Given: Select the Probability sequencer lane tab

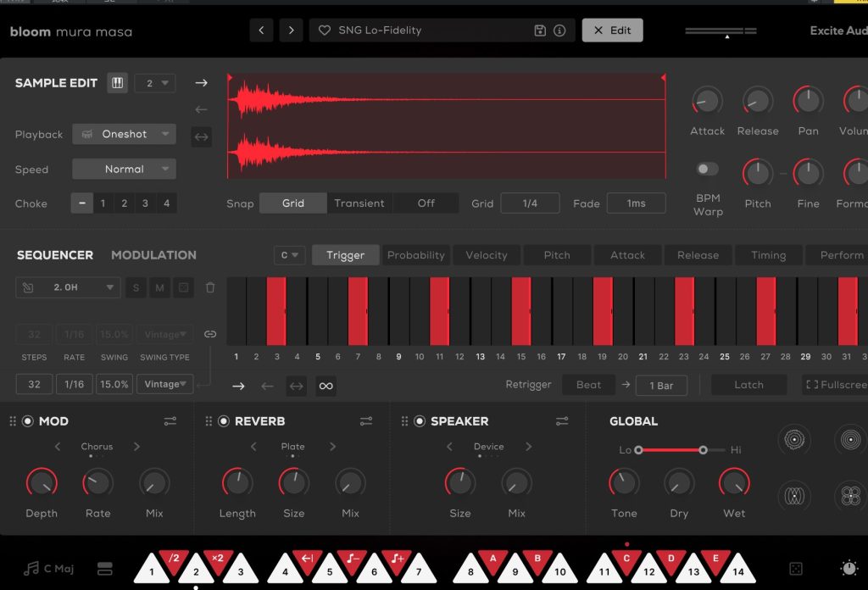Looking at the screenshot, I should coord(415,255).
